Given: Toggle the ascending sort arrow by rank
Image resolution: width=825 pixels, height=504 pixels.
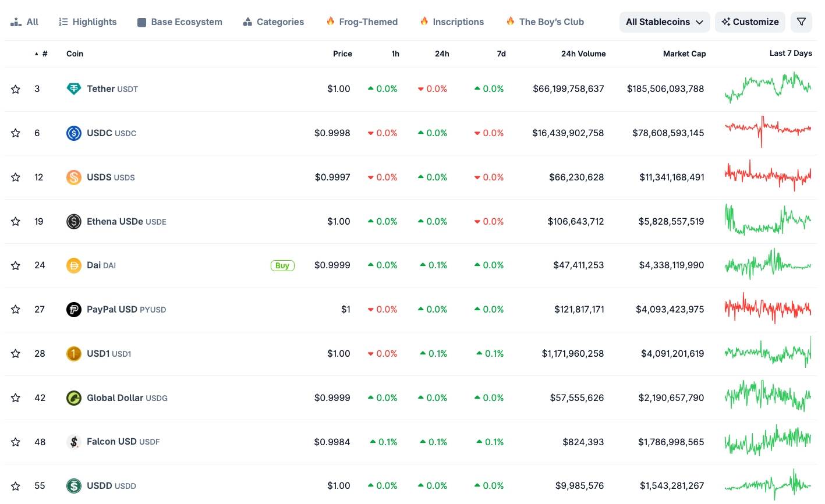Looking at the screenshot, I should coord(36,53).
